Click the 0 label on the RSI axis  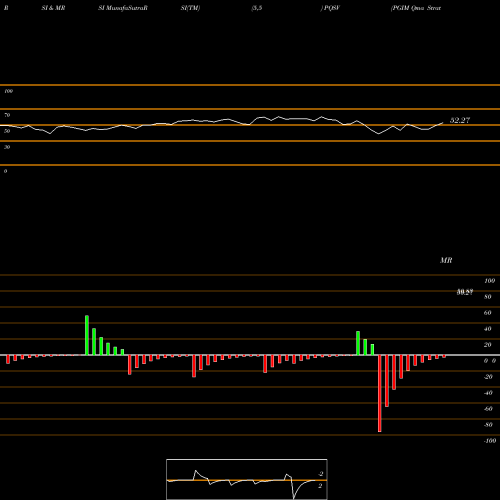[x=5, y=171]
